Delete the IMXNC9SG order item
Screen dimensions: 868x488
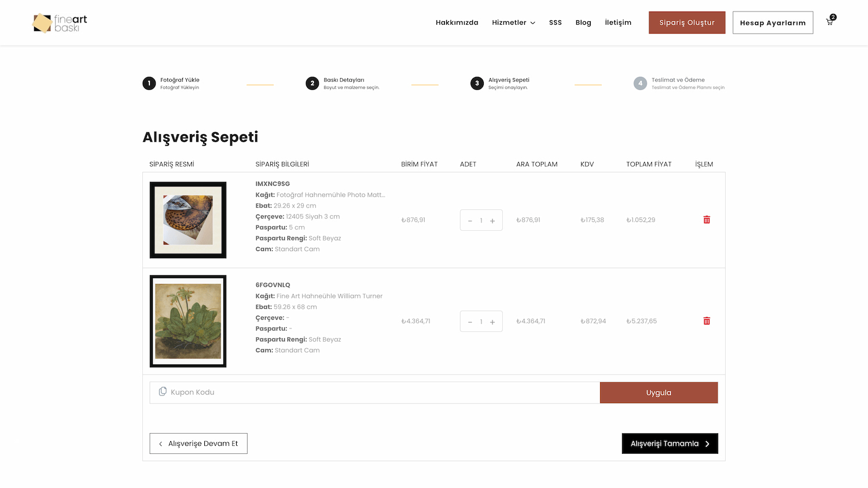707,220
